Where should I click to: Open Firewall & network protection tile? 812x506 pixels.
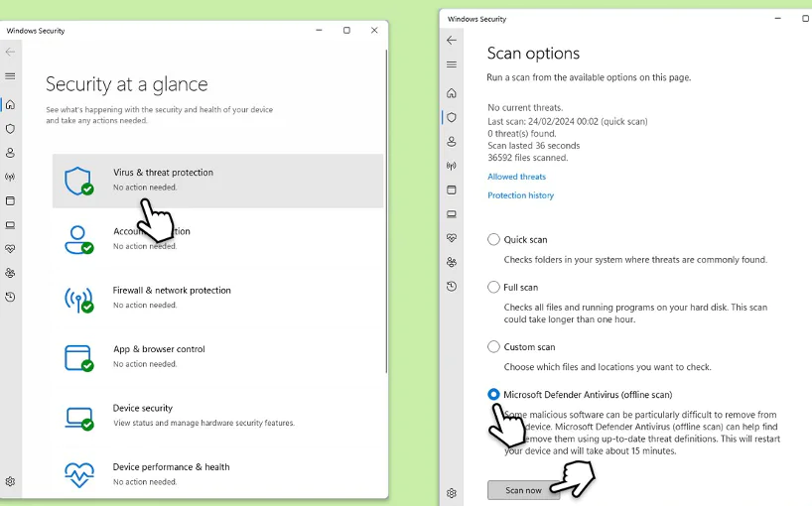217,298
